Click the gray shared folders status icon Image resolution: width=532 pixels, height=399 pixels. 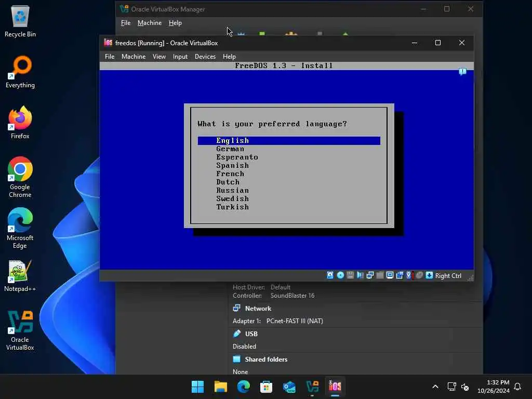(x=380, y=275)
